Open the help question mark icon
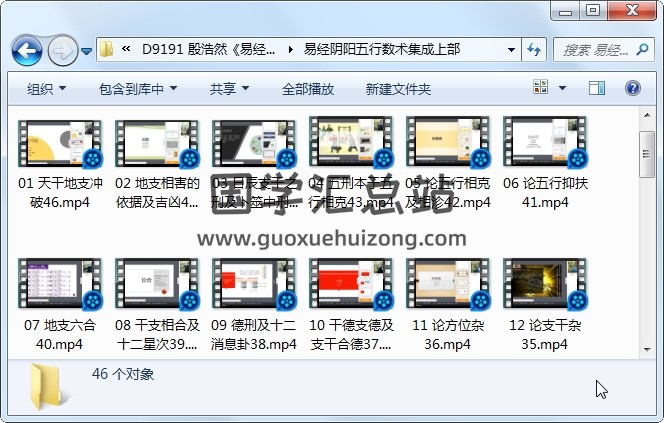The height and width of the screenshot is (423, 664). [632, 89]
